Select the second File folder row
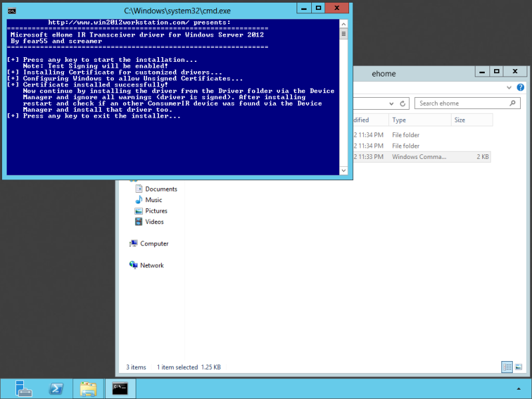 click(422, 146)
